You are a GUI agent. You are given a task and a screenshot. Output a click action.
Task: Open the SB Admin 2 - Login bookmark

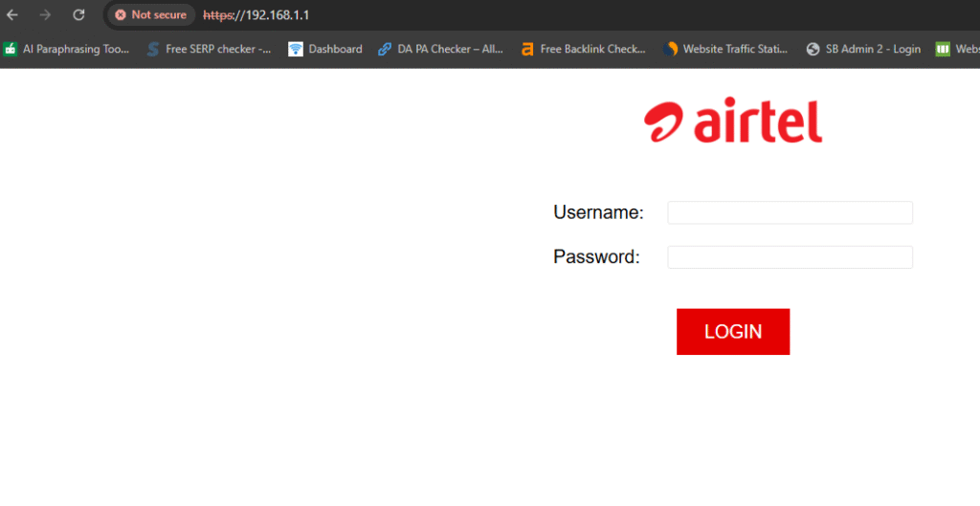[x=863, y=50]
